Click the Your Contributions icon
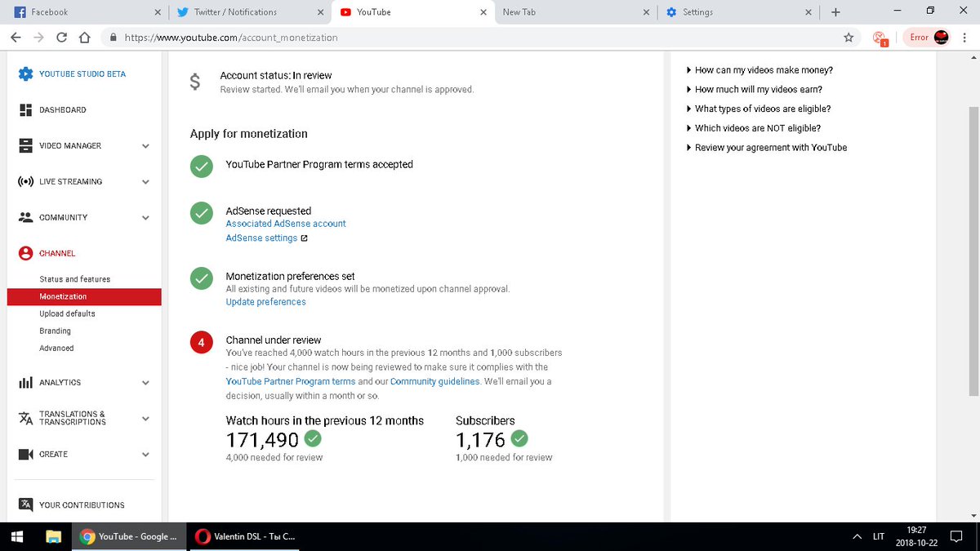 click(x=25, y=504)
